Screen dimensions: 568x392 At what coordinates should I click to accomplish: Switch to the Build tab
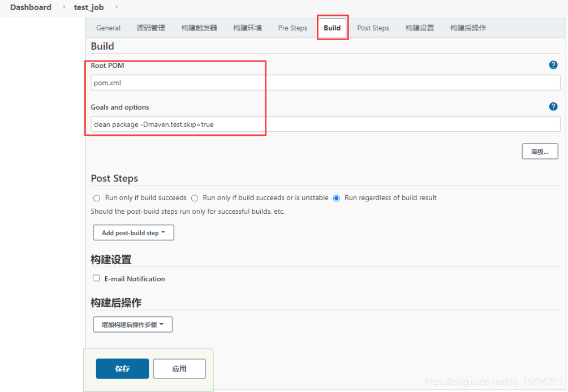click(332, 28)
